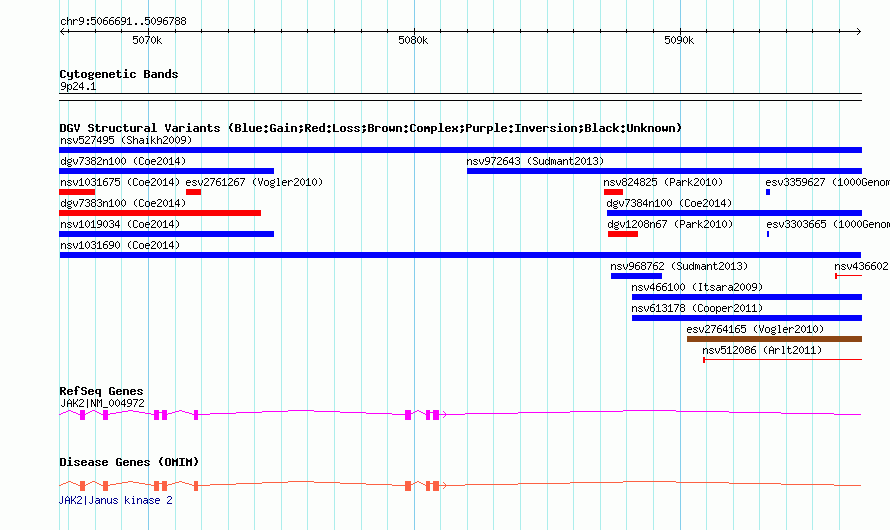Click the chr9:5066691..5096788 region label
Screen dimensions: 890x530
(123, 22)
